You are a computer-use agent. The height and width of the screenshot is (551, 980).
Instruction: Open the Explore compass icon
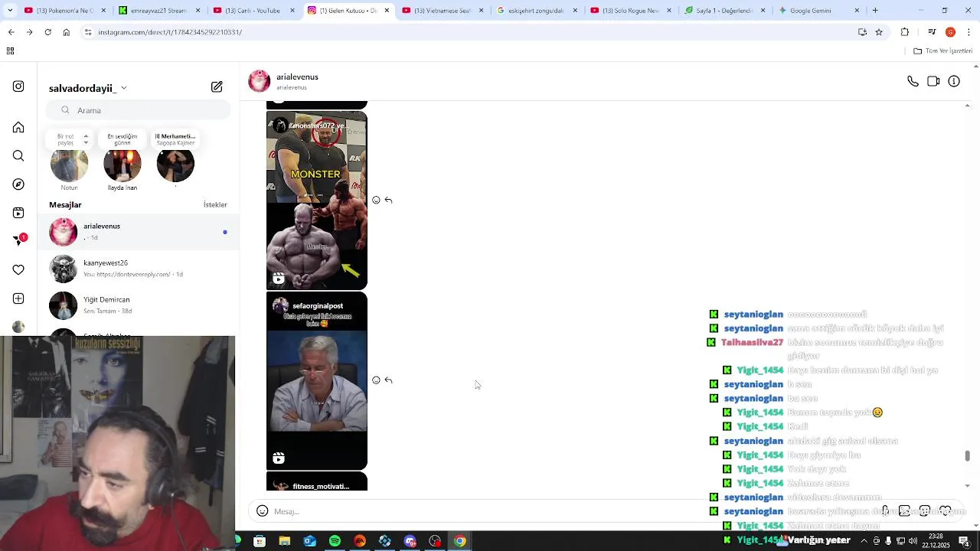tap(18, 184)
